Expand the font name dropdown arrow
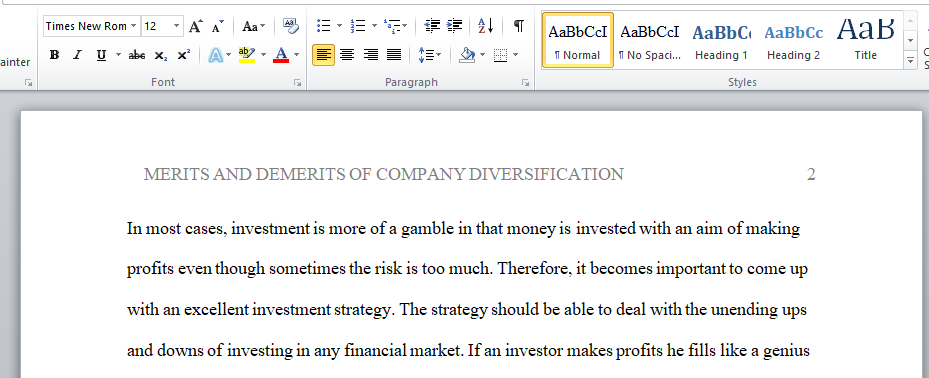The image size is (929, 378). pyautogui.click(x=133, y=26)
